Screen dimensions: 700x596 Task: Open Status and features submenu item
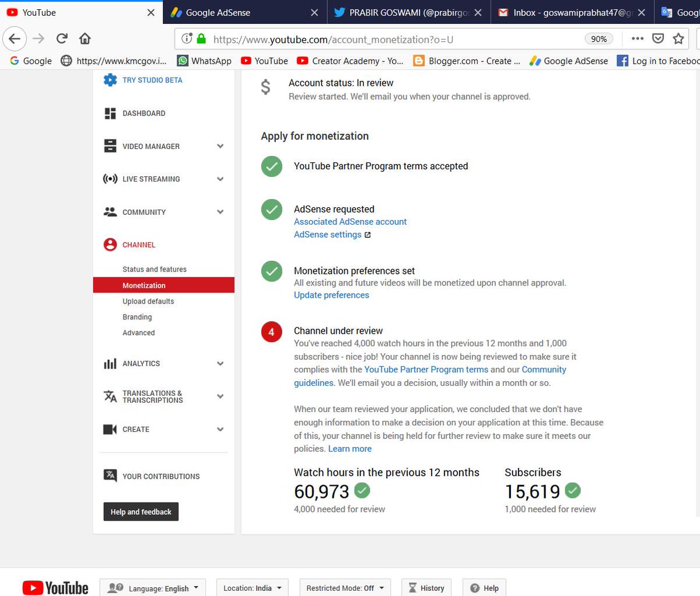(x=155, y=269)
